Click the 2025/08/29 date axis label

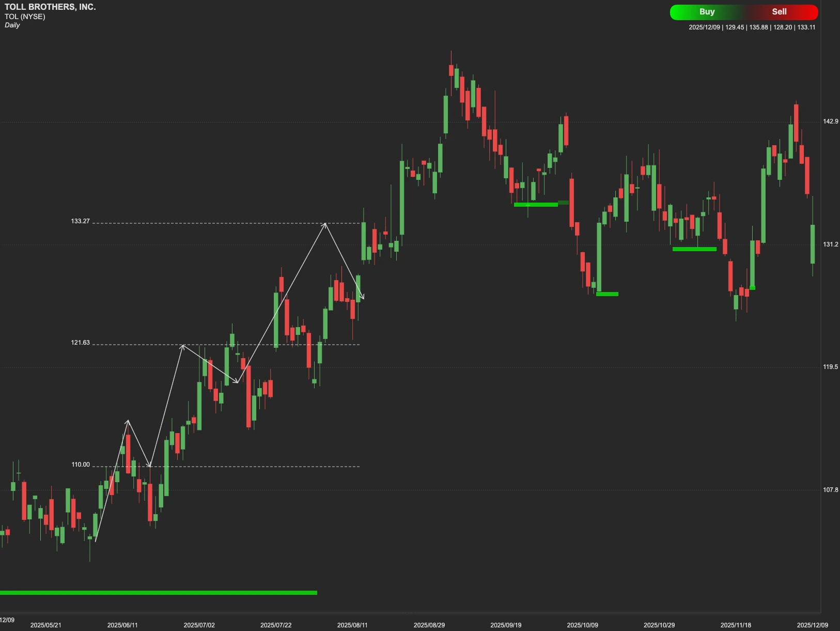point(429,625)
